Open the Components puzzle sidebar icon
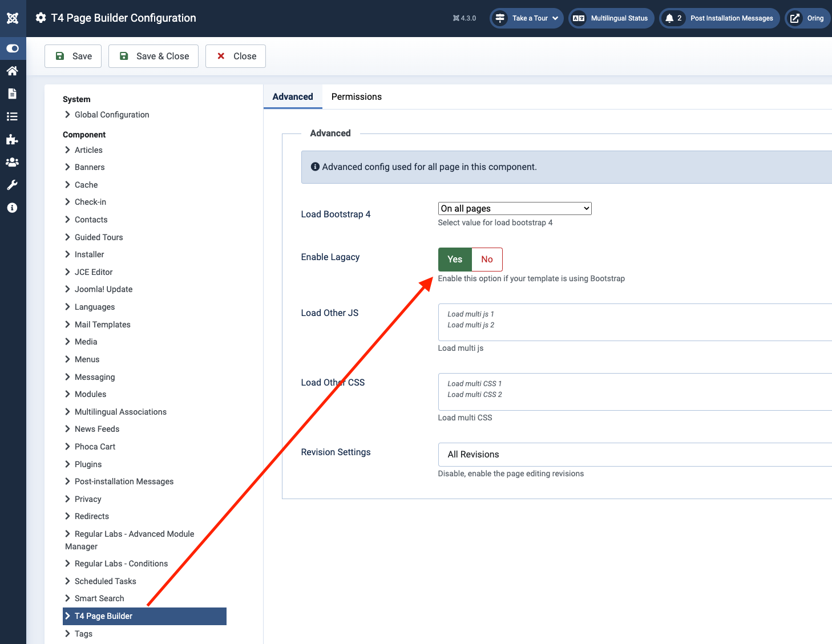 point(12,139)
